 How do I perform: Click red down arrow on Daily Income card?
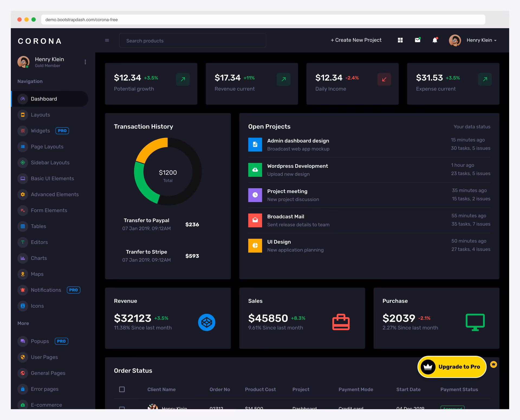click(384, 79)
